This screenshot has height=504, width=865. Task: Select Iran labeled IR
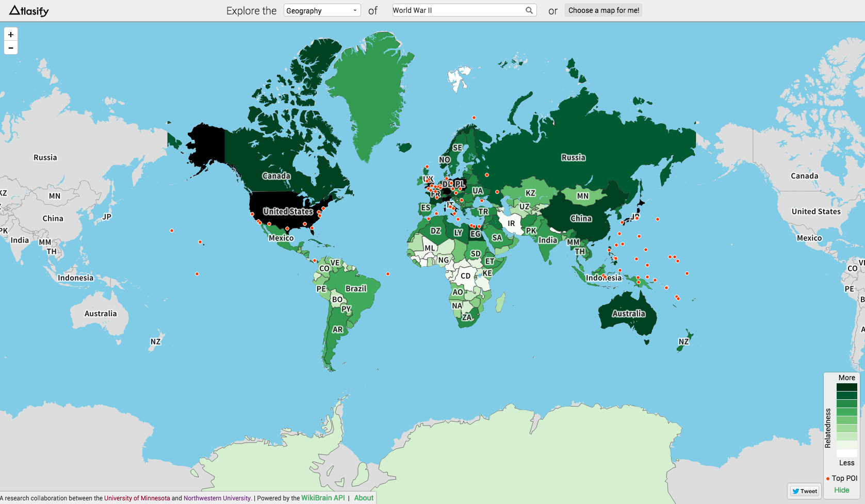tap(511, 223)
